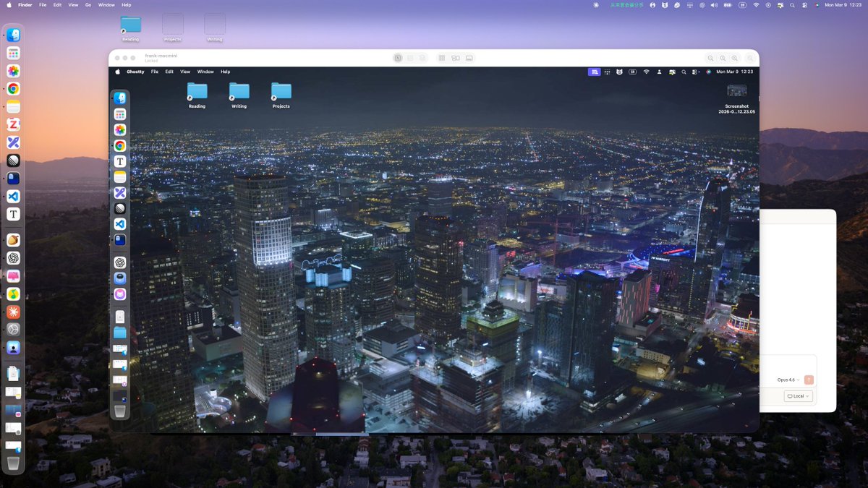Viewport: 868px width, 488px height.
Task: Open local volume control in menu bar
Action: pyautogui.click(x=714, y=4)
